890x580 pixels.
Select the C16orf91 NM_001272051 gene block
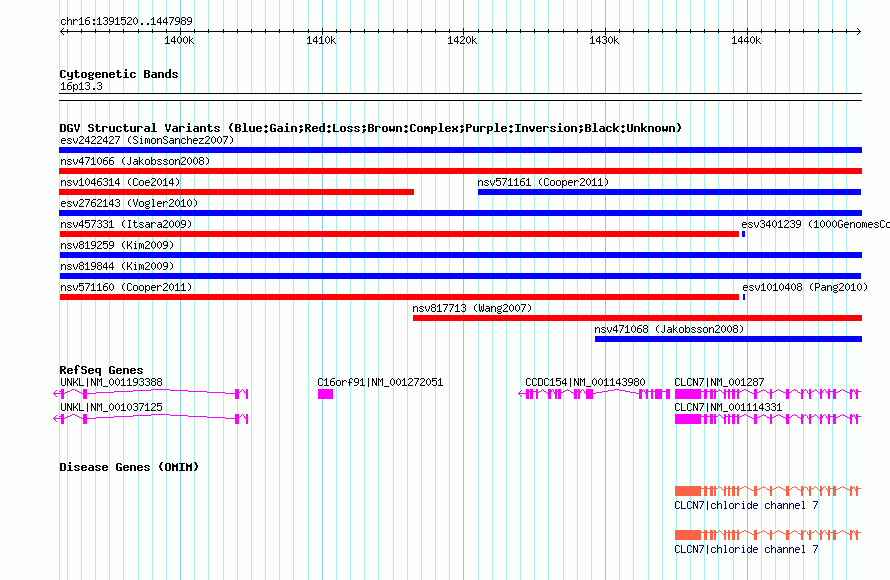(325, 394)
